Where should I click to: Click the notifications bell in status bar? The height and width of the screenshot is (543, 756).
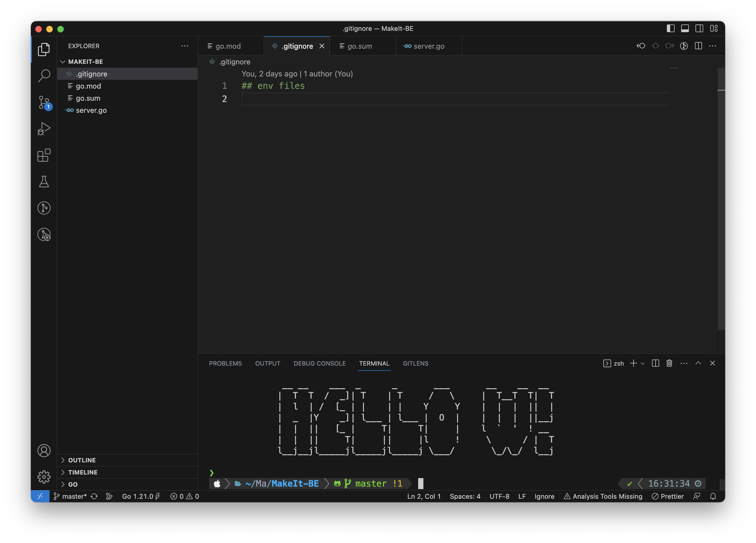[x=713, y=496]
